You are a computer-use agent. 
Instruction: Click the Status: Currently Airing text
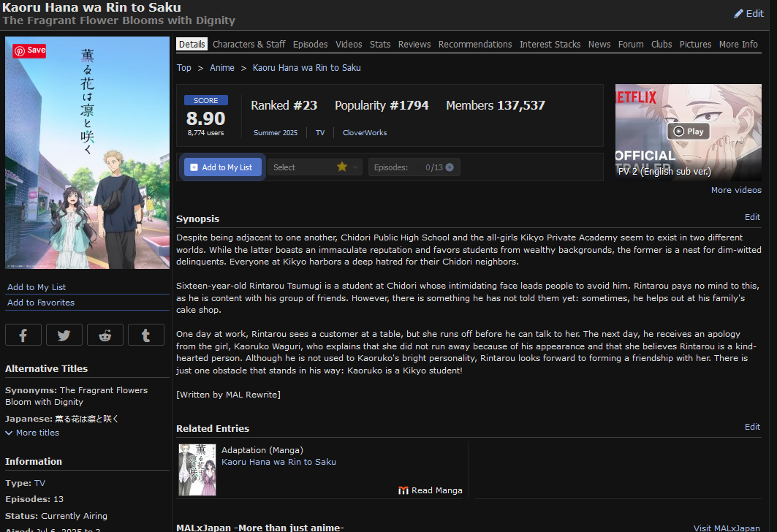coord(56,516)
